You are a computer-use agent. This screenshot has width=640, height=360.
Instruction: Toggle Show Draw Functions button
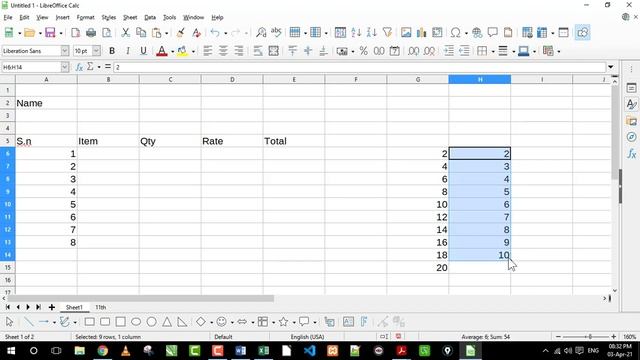(x=582, y=33)
